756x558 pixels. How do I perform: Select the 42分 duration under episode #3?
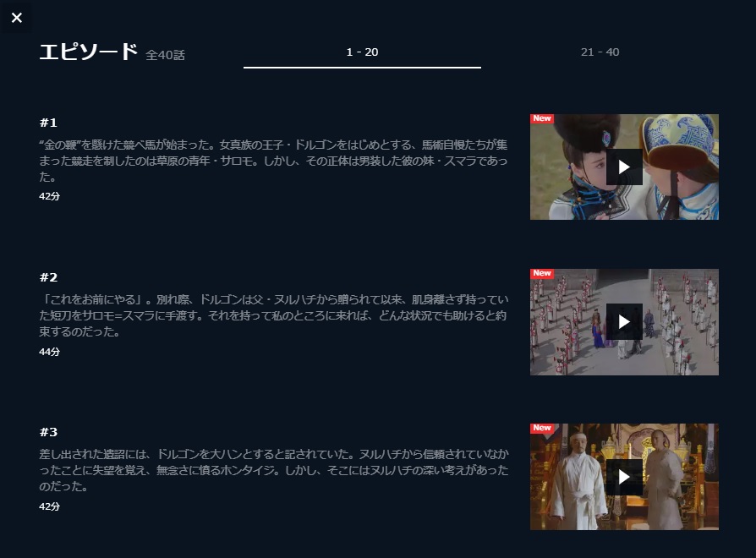[x=50, y=506]
